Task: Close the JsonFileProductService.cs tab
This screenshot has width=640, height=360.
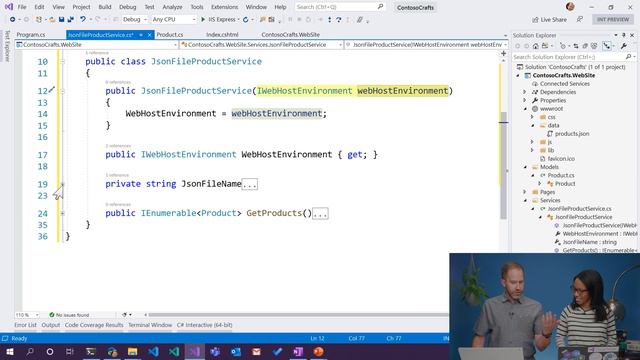Action: coord(149,35)
